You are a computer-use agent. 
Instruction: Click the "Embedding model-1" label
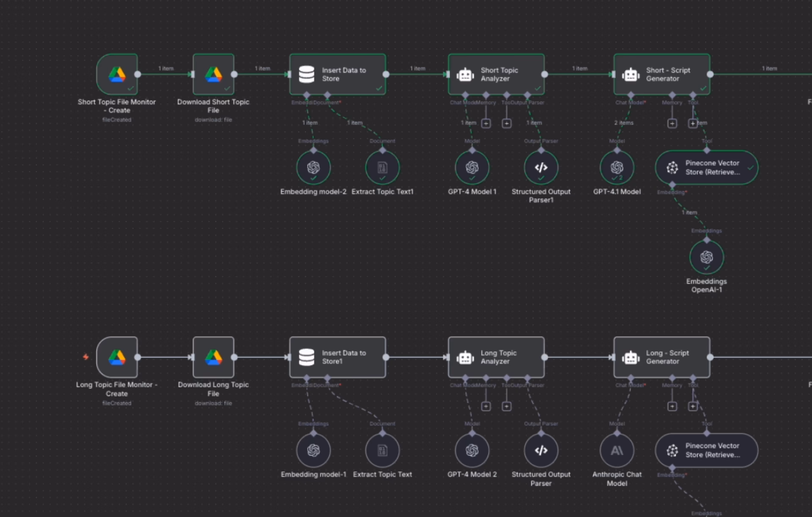[x=313, y=474]
